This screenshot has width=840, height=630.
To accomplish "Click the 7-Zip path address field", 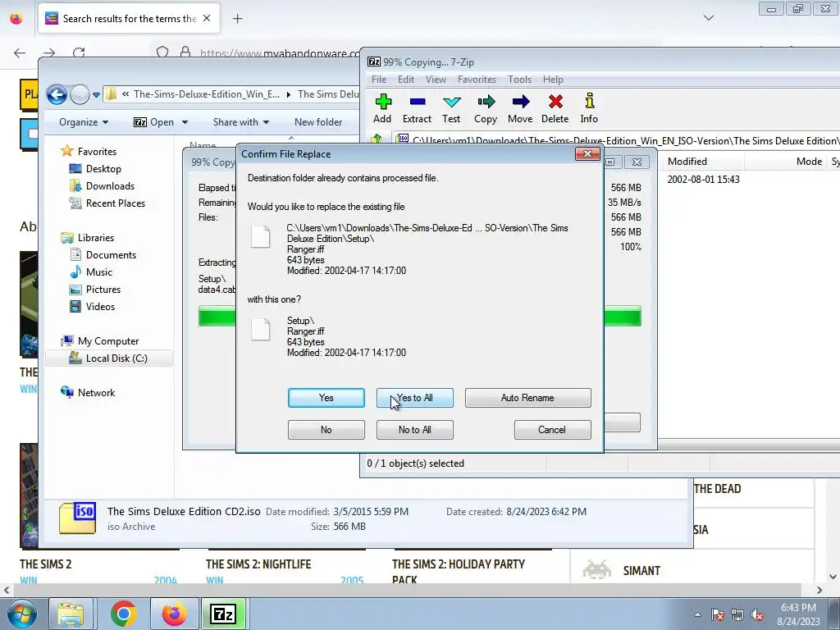I will 616,140.
